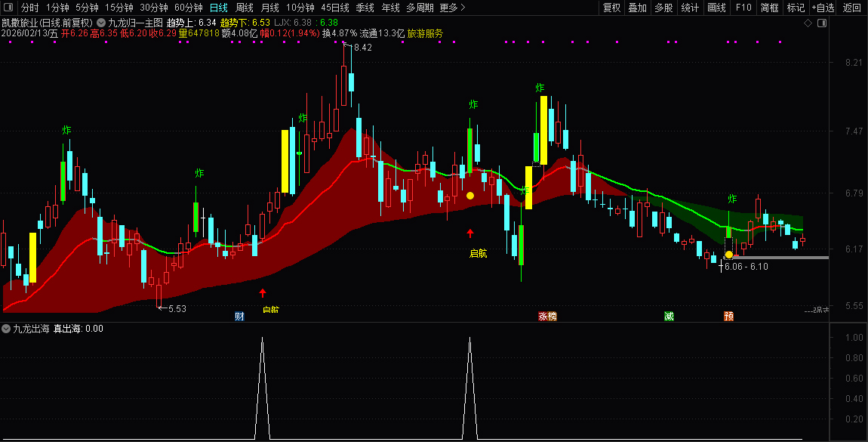Click the 换4.87% turnover value
868x442 pixels.
click(x=340, y=33)
